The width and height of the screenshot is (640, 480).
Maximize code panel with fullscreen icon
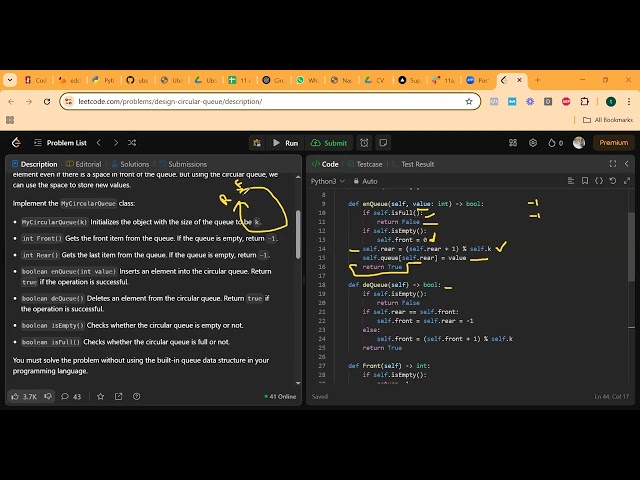[613, 164]
